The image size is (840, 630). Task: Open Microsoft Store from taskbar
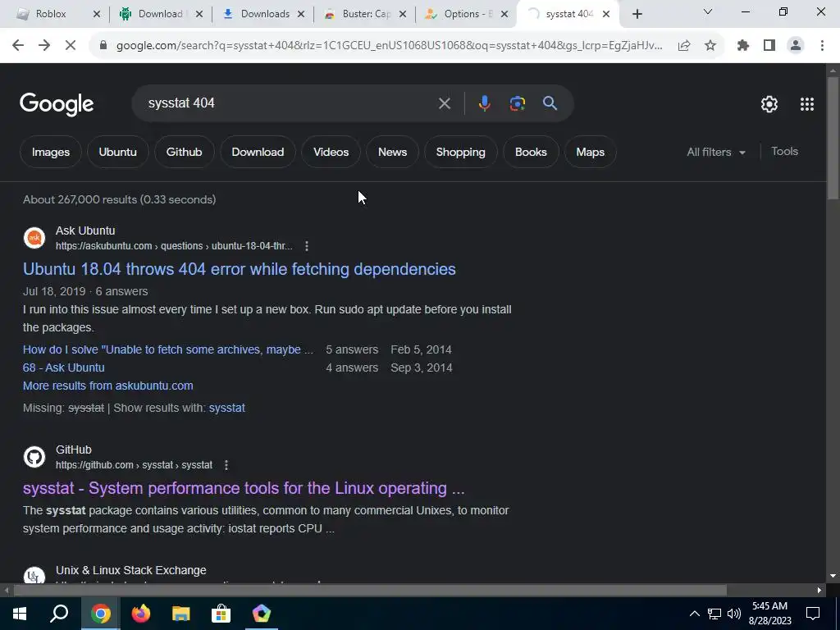tap(221, 614)
